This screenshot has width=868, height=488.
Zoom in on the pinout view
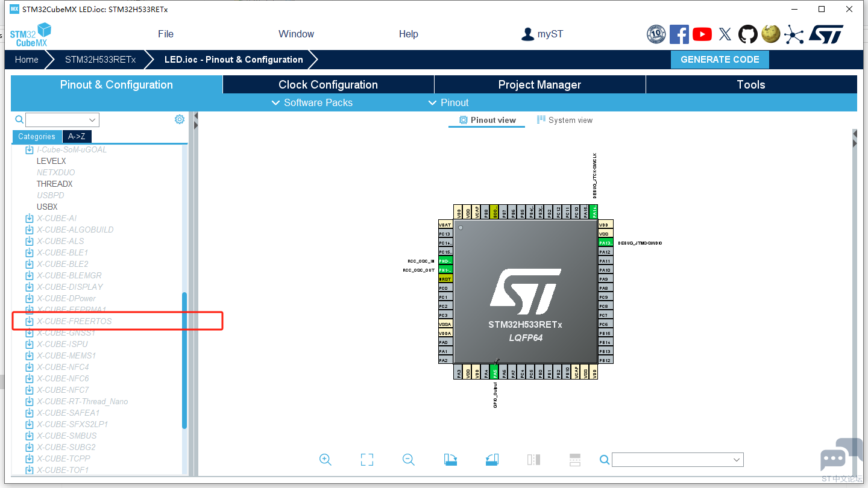[x=325, y=460]
